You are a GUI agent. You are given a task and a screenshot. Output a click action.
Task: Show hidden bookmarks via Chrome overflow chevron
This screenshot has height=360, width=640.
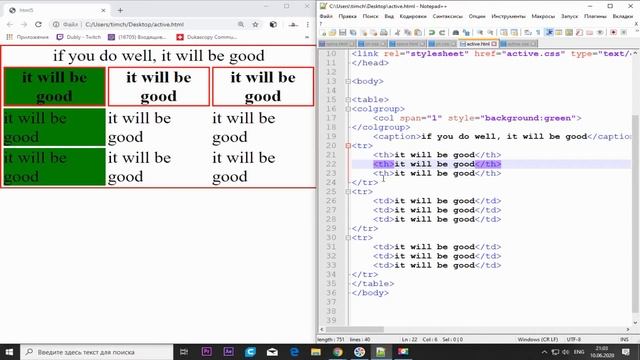click(x=307, y=37)
